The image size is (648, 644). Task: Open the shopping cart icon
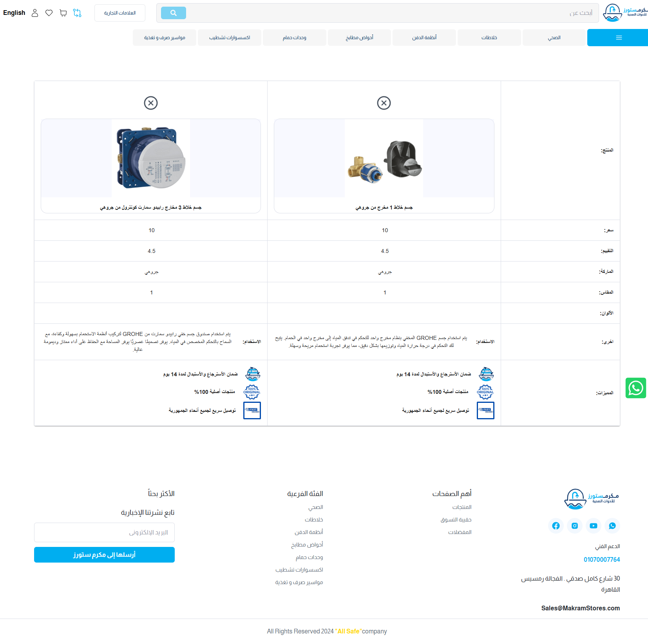pyautogui.click(x=63, y=13)
